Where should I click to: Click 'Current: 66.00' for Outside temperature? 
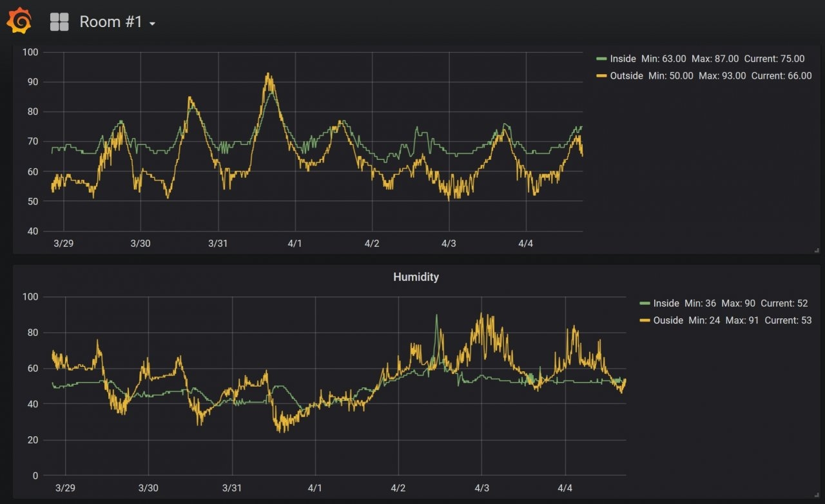[782, 76]
